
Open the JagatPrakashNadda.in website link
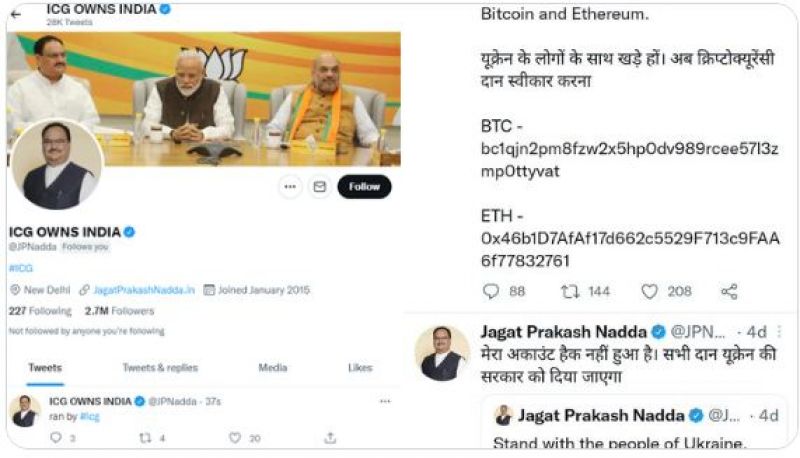pyautogui.click(x=144, y=290)
